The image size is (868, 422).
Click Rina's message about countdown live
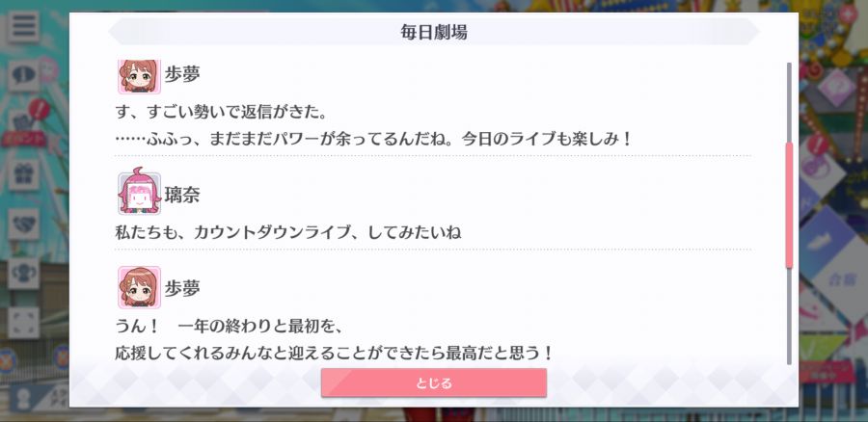coord(287,232)
